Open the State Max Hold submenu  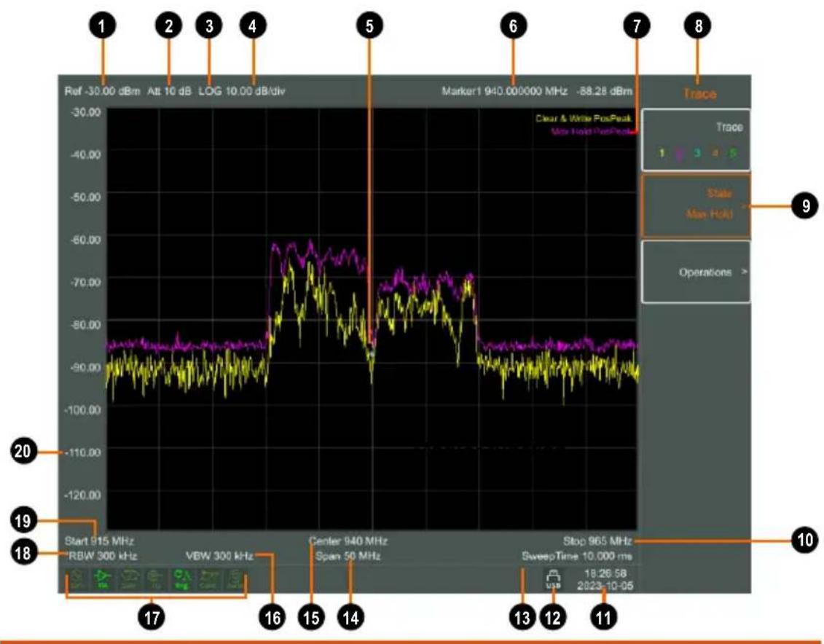[x=696, y=205]
